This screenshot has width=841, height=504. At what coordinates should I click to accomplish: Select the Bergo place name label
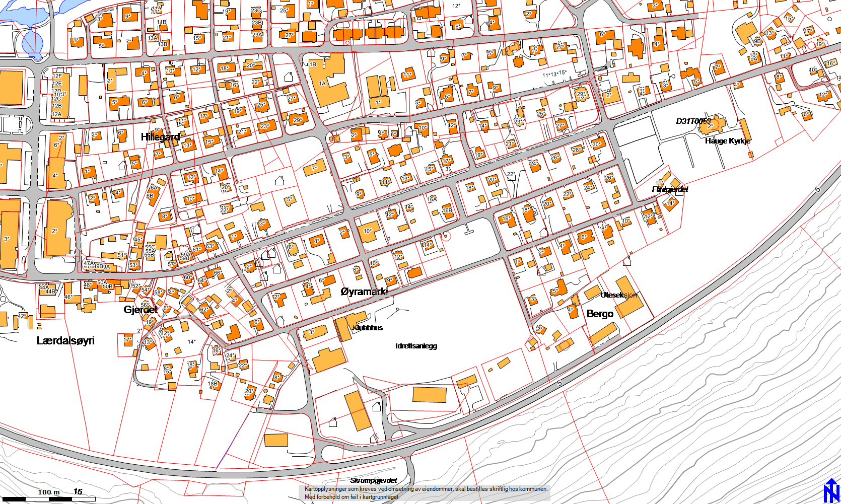click(600, 314)
